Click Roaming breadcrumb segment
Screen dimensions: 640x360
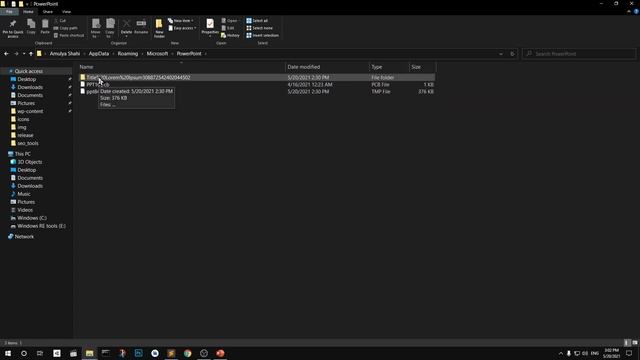coord(128,53)
